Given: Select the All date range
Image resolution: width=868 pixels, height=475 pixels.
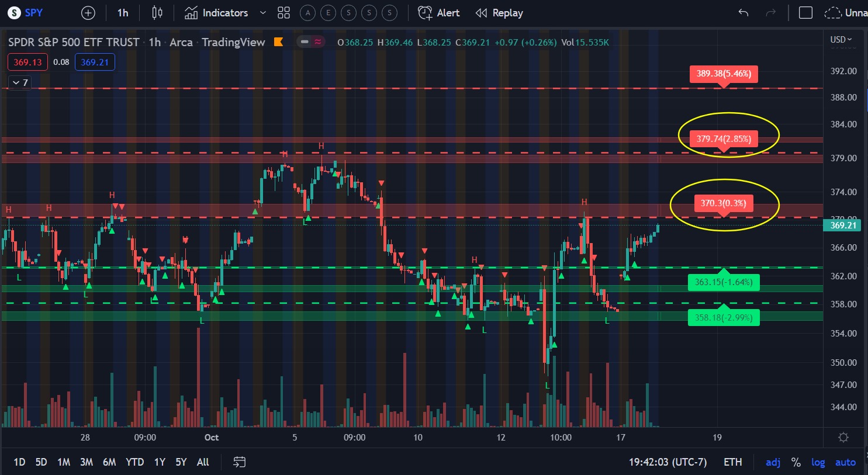Looking at the screenshot, I should (203, 462).
